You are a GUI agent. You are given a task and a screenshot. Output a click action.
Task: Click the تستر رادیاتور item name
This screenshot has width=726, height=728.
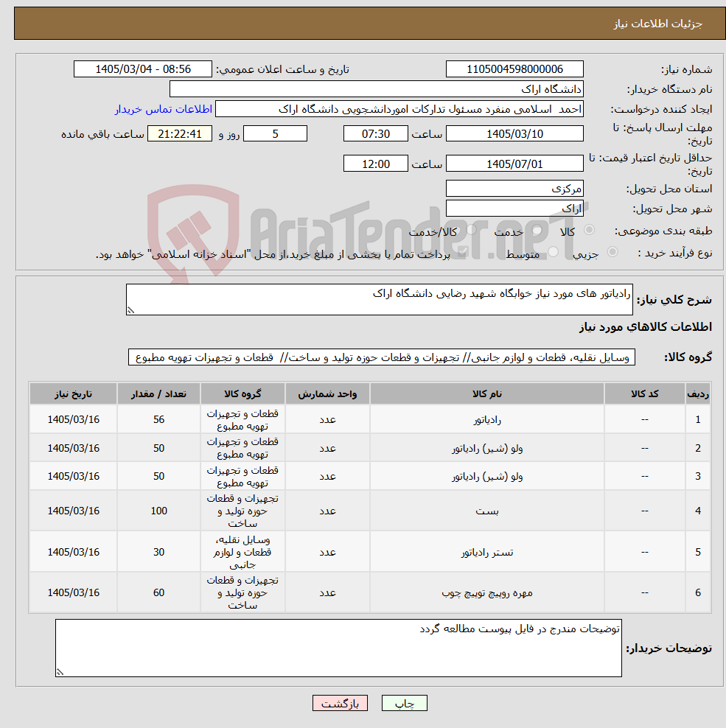click(486, 553)
